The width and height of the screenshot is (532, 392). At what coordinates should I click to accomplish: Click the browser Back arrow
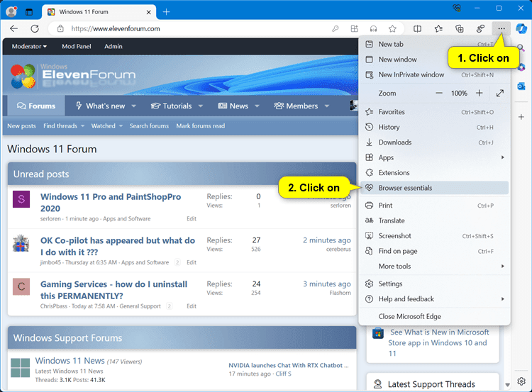(x=14, y=29)
